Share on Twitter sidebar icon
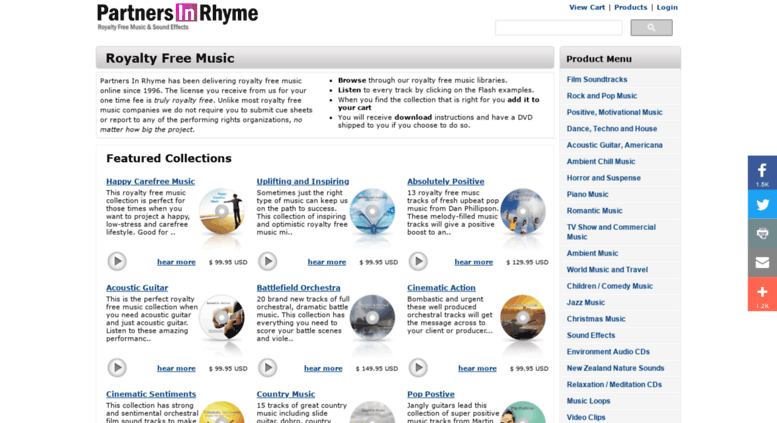The width and height of the screenshot is (777, 423). (762, 204)
